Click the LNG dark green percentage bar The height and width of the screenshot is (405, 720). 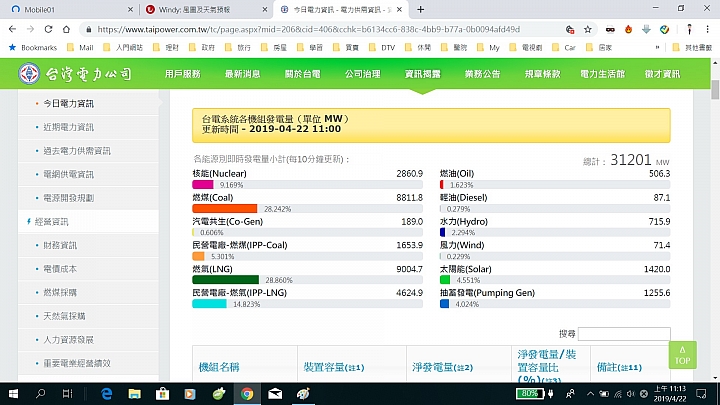pos(225,280)
